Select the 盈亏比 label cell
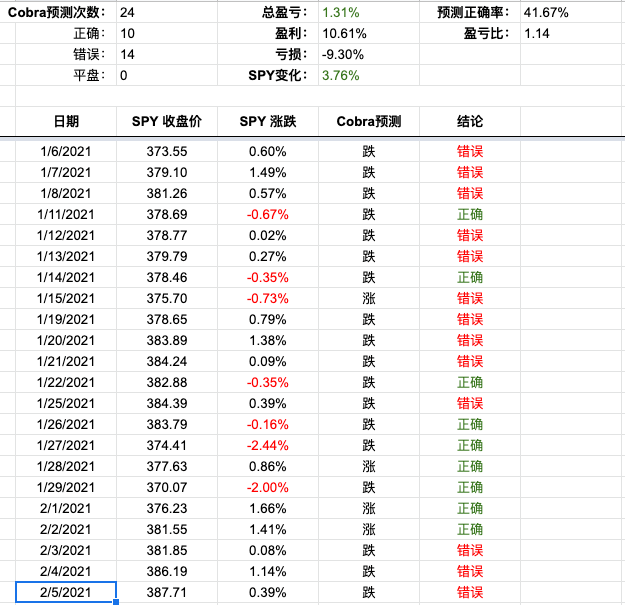625x605 pixels. (x=470, y=33)
